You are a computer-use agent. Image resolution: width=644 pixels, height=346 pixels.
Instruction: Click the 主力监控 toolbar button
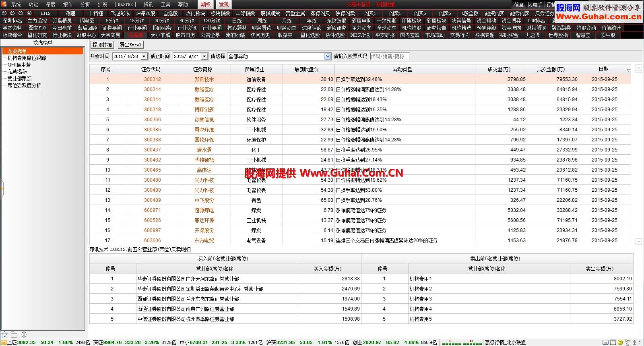coord(37,21)
